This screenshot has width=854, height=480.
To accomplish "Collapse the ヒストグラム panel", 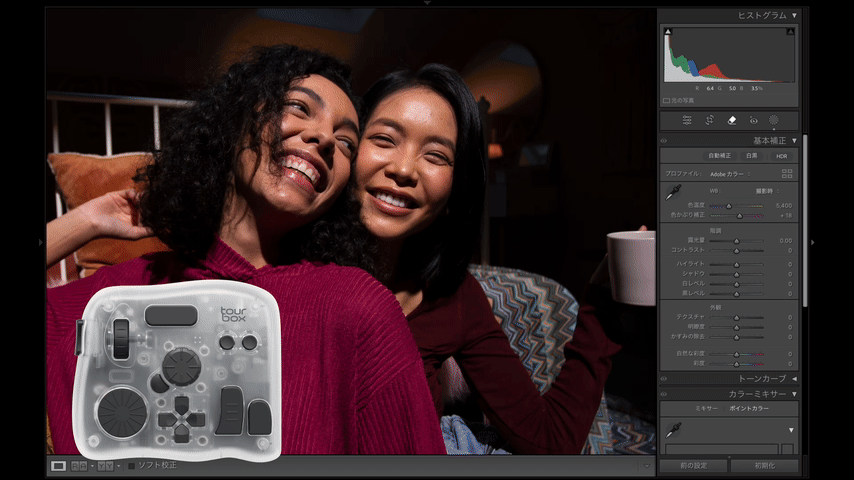I will click(x=794, y=16).
